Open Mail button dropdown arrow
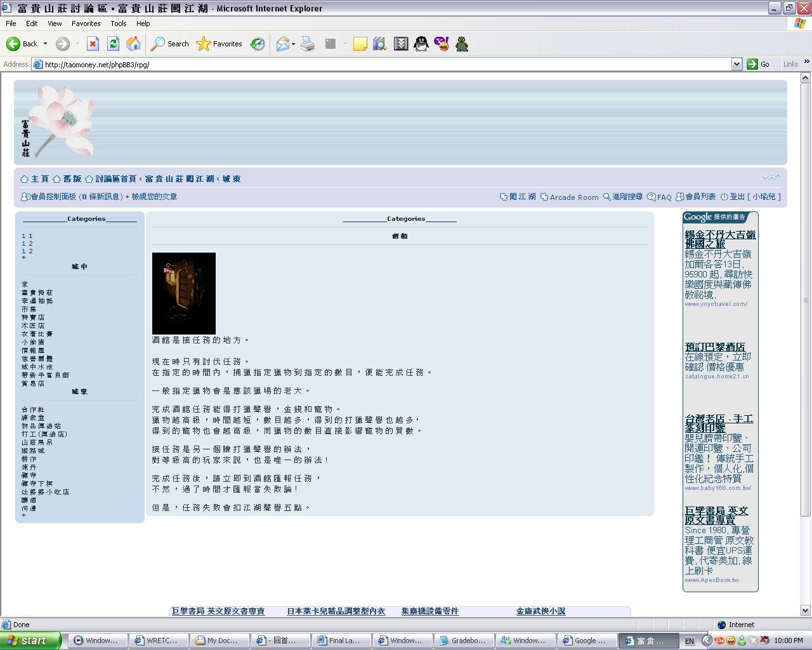812x650 pixels. pos(293,44)
